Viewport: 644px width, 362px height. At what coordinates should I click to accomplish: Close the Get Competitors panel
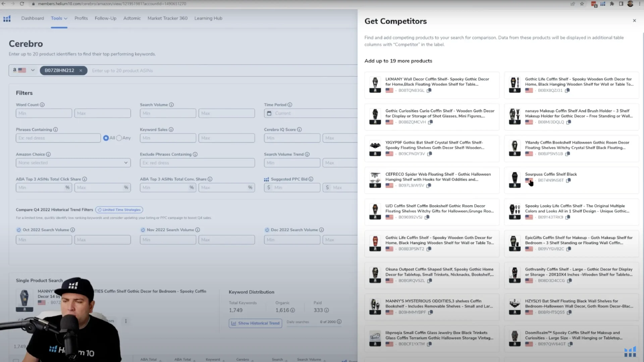[634, 21]
